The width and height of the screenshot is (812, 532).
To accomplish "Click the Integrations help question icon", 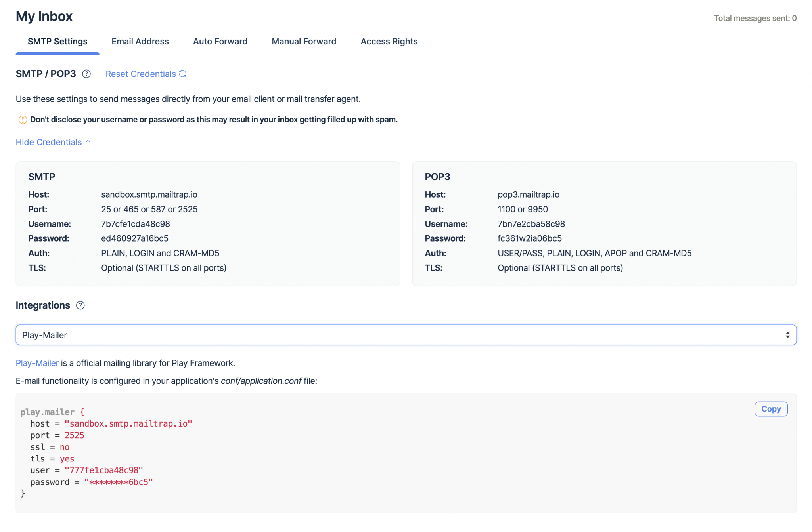I will coord(80,305).
